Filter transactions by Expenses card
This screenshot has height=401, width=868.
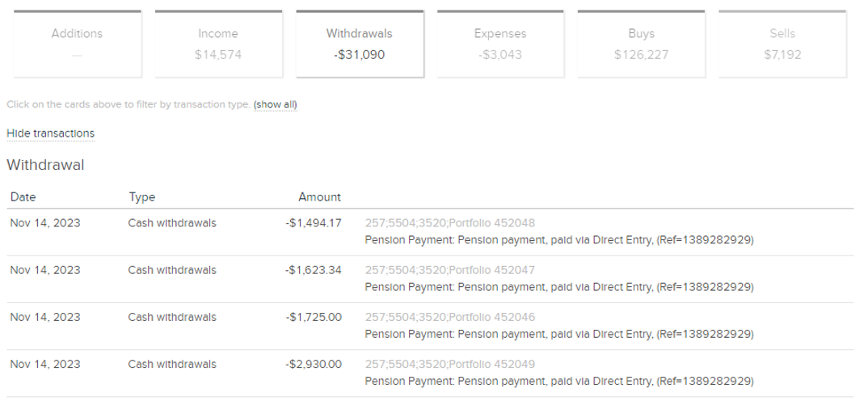pos(500,44)
